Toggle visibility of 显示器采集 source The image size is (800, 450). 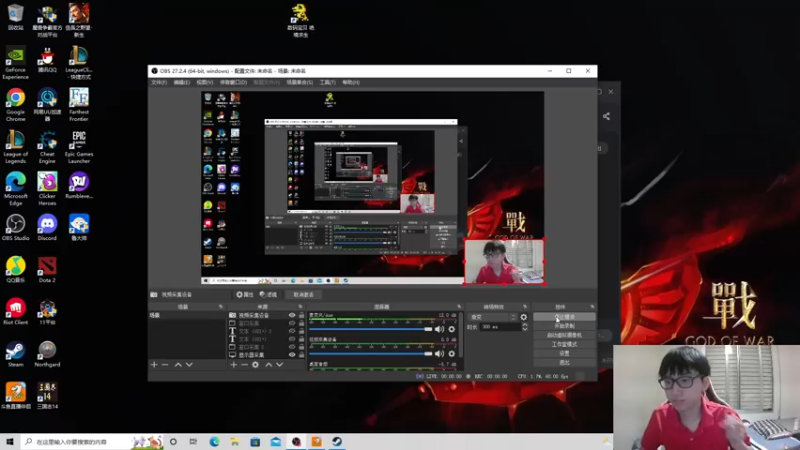pos(292,355)
